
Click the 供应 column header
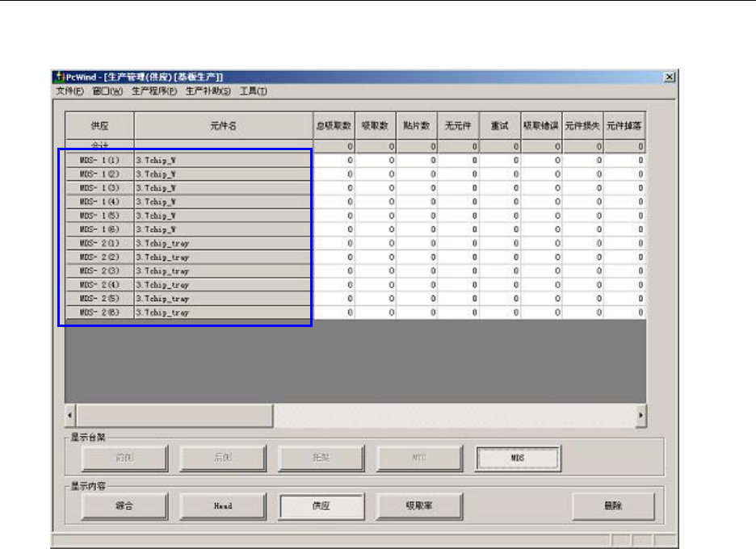click(100, 126)
